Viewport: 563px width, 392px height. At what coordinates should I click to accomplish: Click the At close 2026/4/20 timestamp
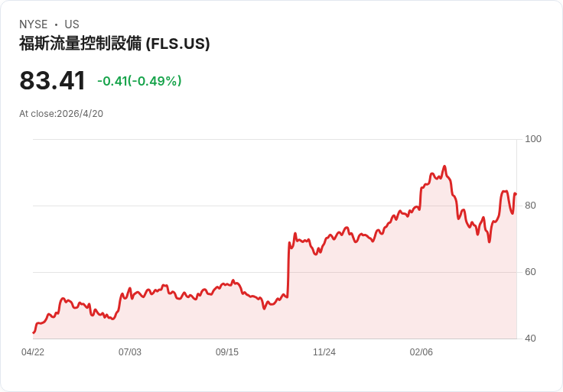click(x=61, y=114)
